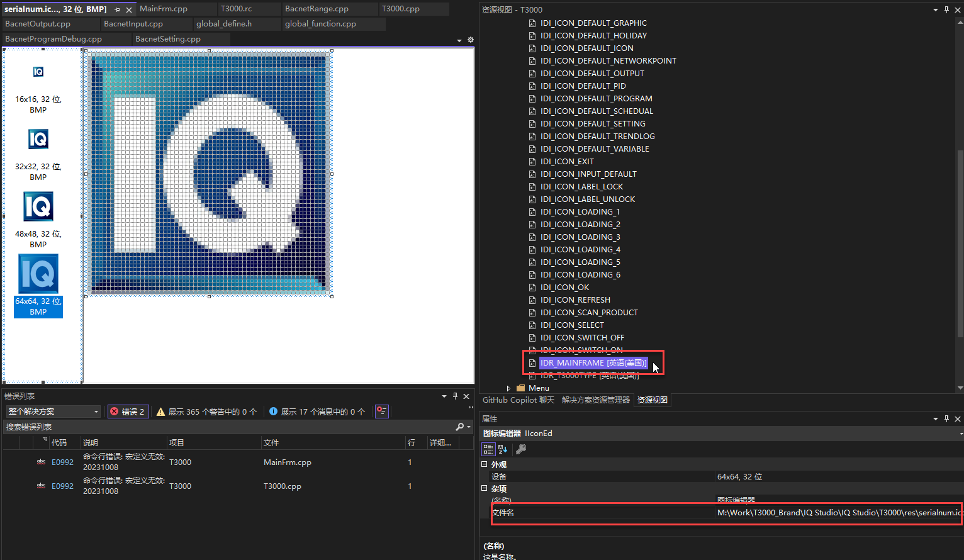Toggle the messages filter in error list
This screenshot has height=560, width=964.
click(317, 412)
